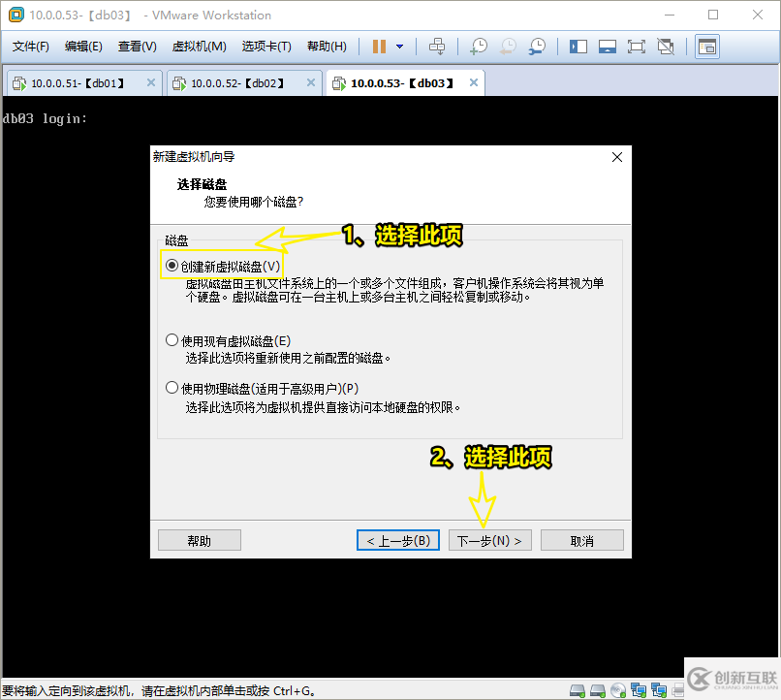This screenshot has width=781, height=700.
Task: Enter full screen mode
Action: point(636,47)
